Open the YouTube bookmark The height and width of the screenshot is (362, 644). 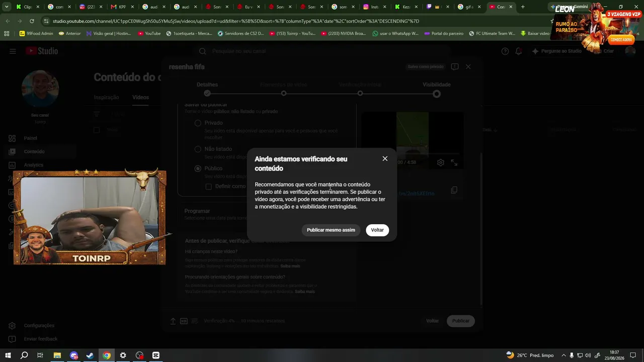[149, 33]
